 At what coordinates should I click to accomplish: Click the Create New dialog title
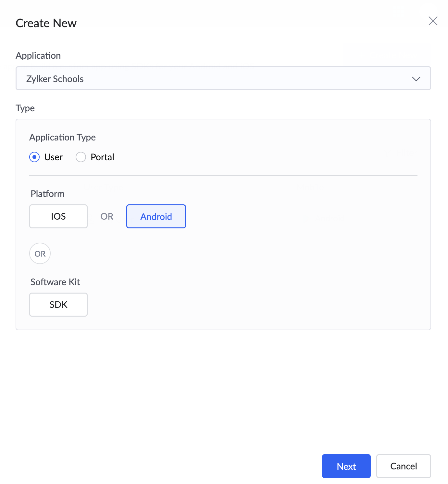(46, 23)
